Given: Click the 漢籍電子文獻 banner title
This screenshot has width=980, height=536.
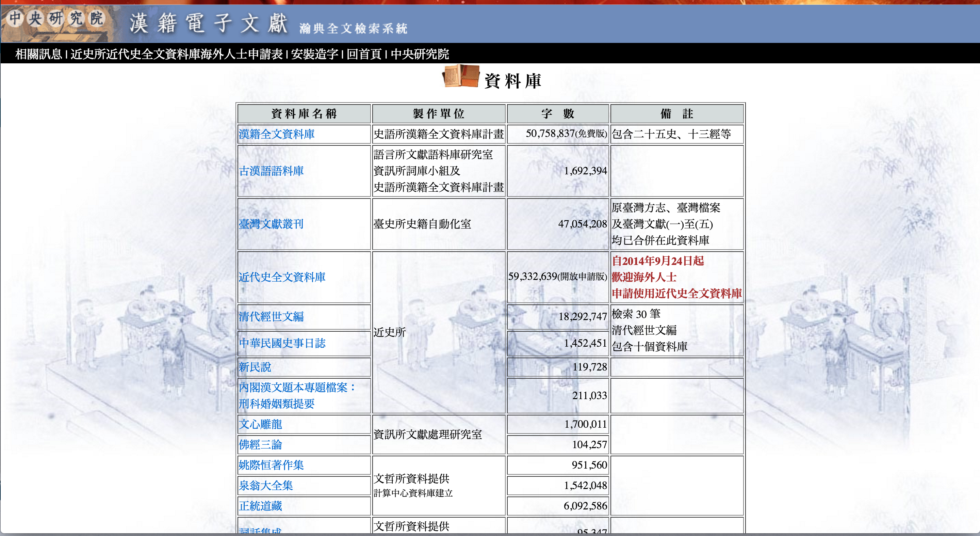Looking at the screenshot, I should [x=208, y=23].
